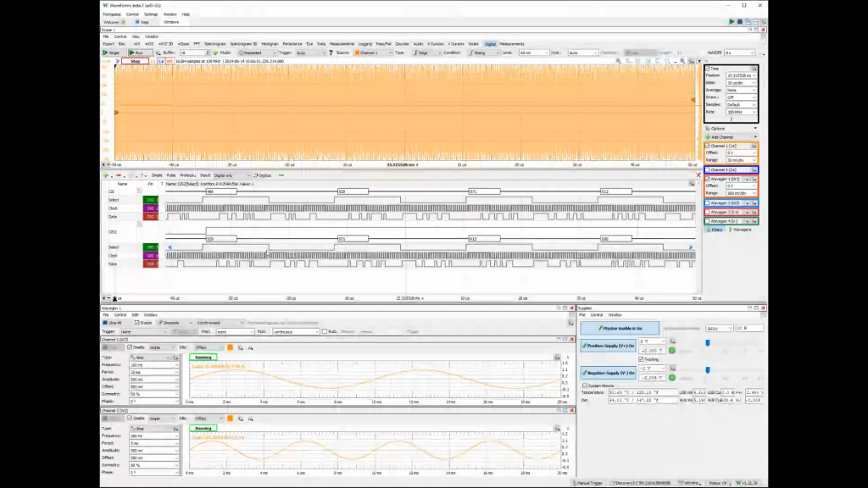
Task: Click green status indicator for positive supply
Action: point(672,351)
